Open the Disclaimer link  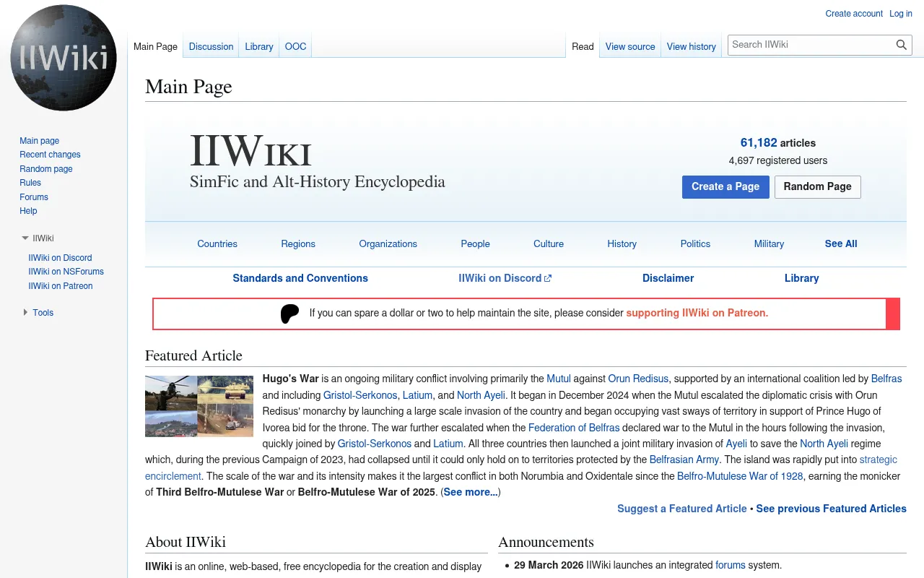click(x=668, y=278)
